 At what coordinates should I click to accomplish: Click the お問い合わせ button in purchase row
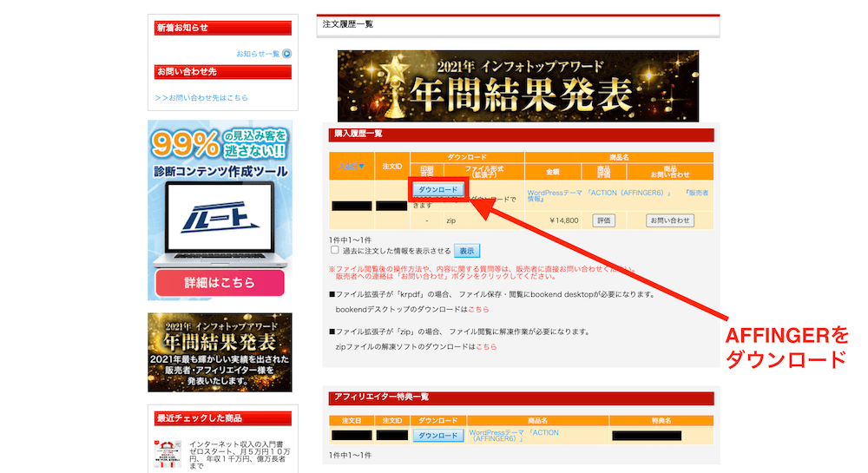[670, 220]
